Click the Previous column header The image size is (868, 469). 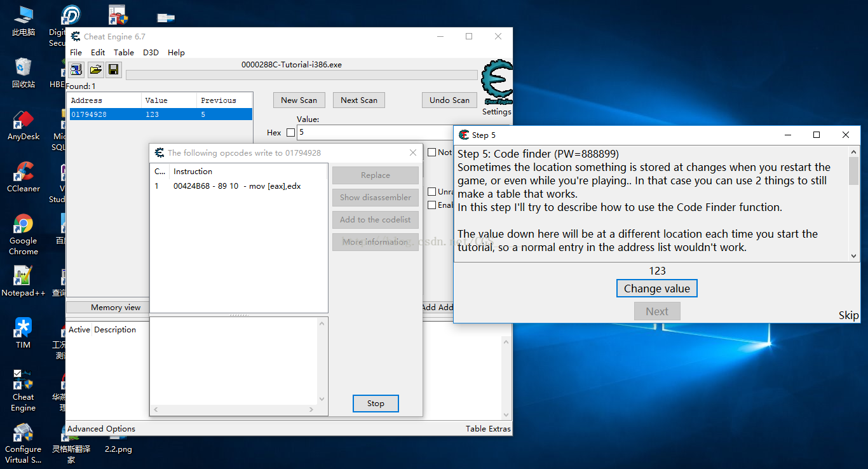tap(224, 100)
